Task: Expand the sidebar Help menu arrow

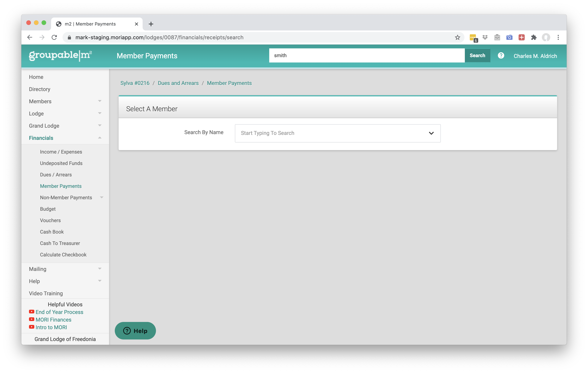Action: click(100, 281)
